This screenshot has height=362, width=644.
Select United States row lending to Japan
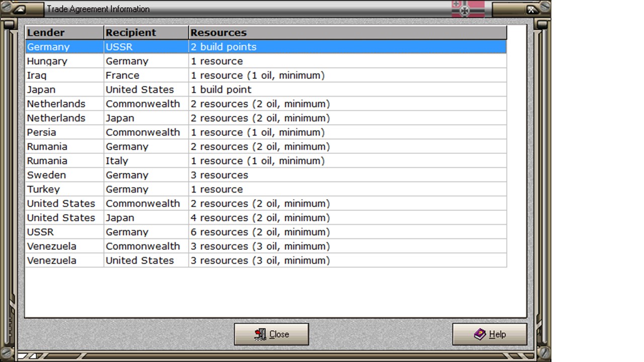pos(266,218)
